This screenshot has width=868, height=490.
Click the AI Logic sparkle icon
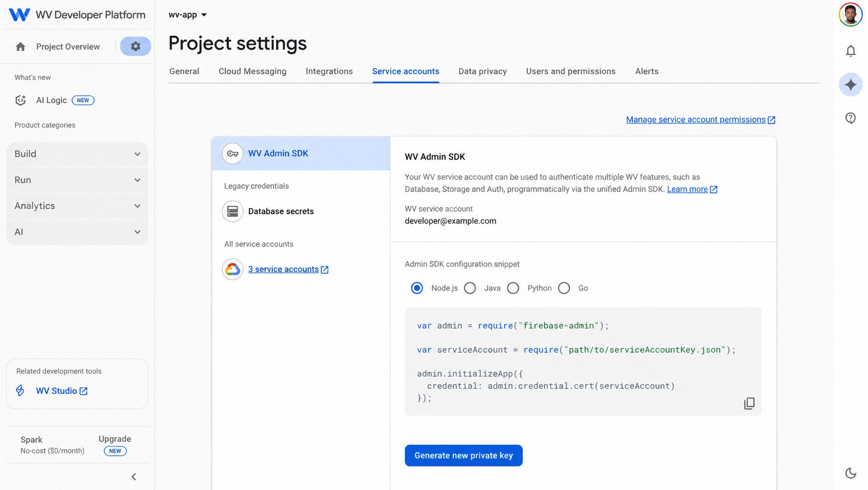21,100
